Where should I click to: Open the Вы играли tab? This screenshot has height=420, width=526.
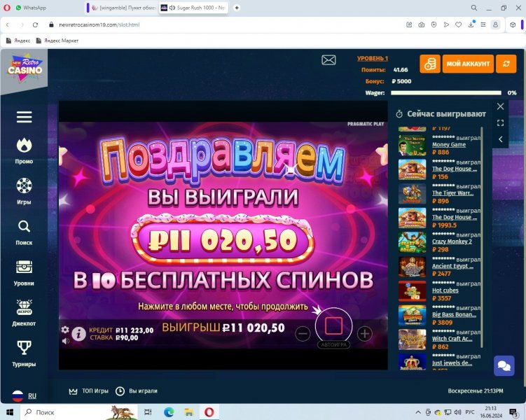point(136,391)
